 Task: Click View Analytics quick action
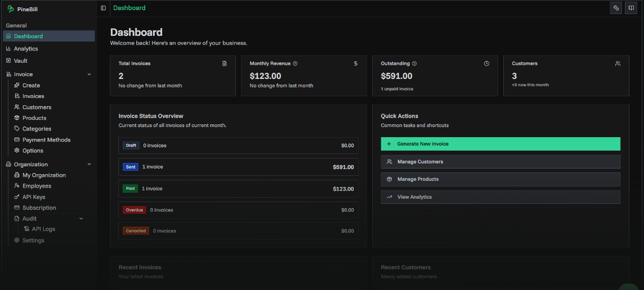click(501, 197)
